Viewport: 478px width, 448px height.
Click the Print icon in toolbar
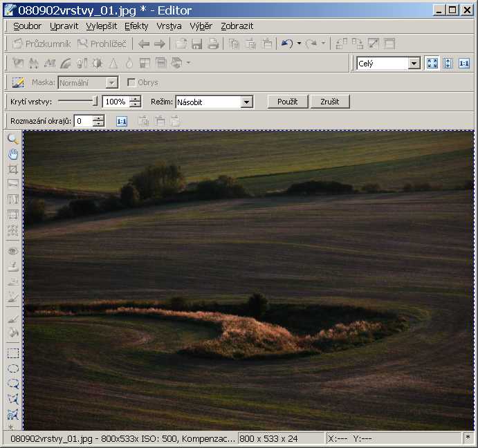pyautogui.click(x=213, y=44)
